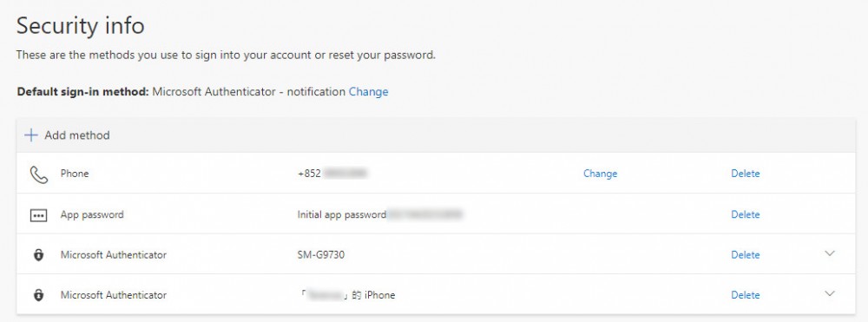Delete the SM-G9730 Microsoft Authenticator
868x322 pixels.
coord(745,255)
